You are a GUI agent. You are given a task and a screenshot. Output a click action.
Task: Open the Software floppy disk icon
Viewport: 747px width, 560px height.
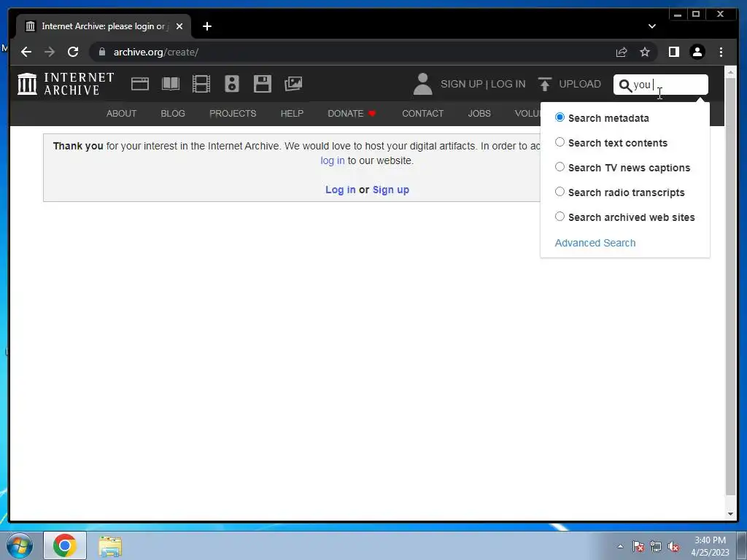[263, 84]
